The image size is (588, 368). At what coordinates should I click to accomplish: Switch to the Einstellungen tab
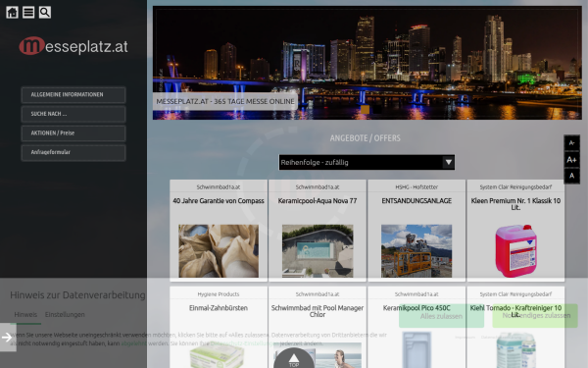[x=65, y=315]
